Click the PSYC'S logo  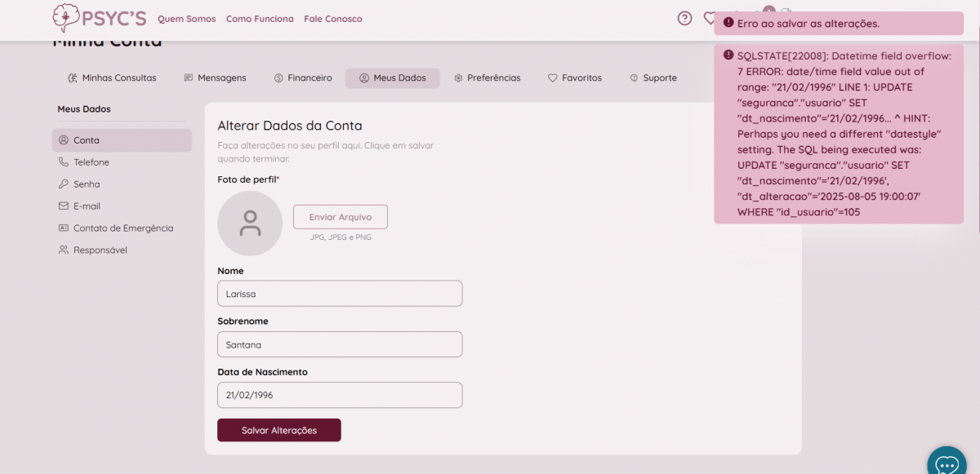(99, 18)
